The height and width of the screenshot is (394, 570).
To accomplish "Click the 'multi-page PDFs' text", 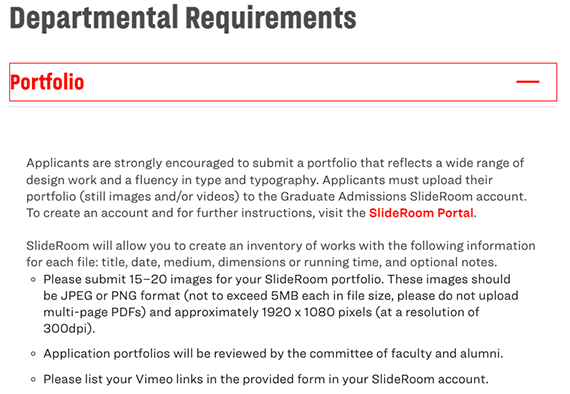I will 94,312.
